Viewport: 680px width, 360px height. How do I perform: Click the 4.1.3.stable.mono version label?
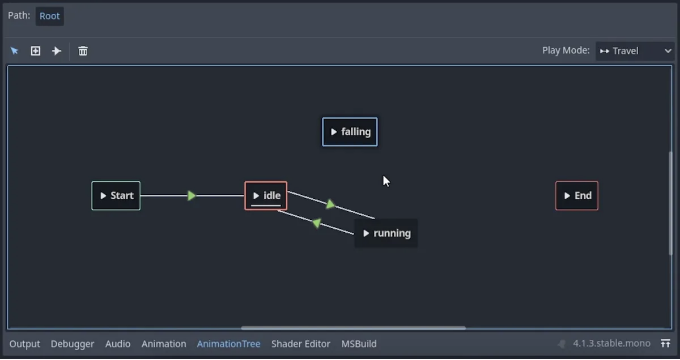[611, 344]
